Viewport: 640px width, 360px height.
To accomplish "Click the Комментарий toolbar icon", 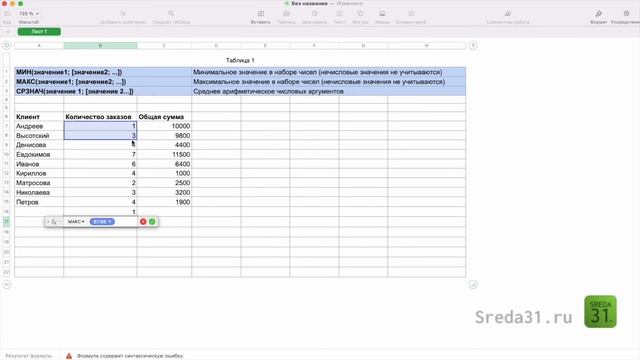I will point(411,14).
